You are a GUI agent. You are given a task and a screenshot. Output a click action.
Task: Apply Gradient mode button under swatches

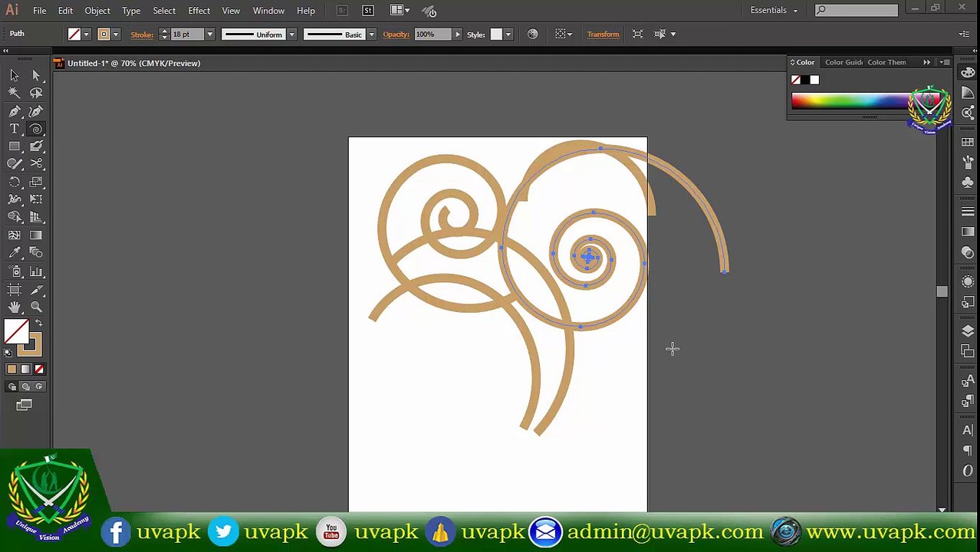(25, 370)
